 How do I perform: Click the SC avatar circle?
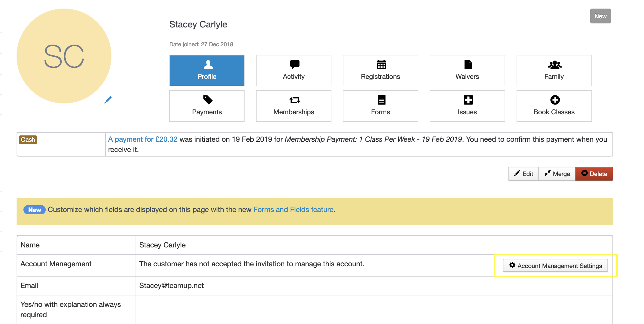(x=64, y=56)
